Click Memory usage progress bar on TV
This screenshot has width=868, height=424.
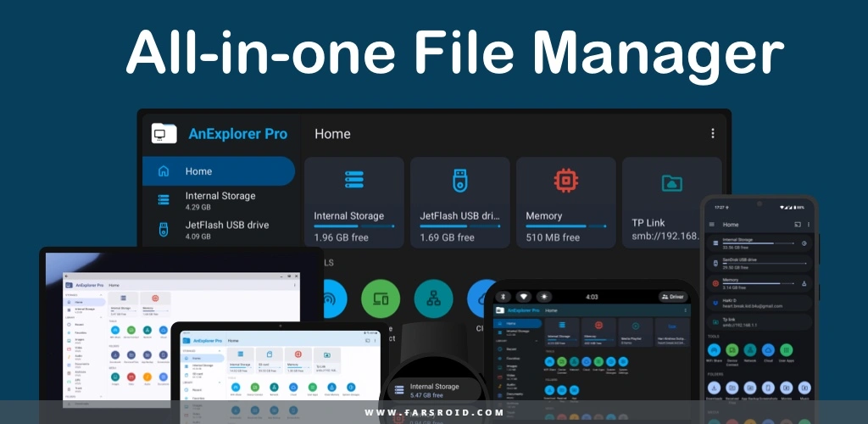pyautogui.click(x=565, y=226)
